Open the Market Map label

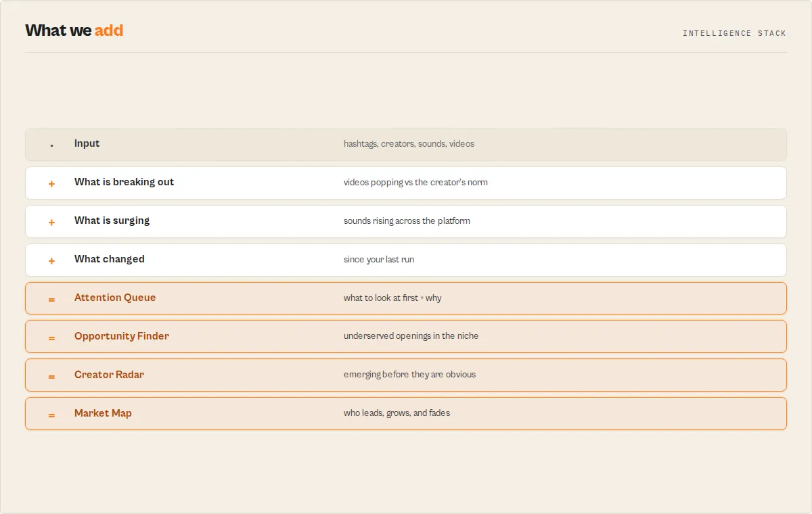[103, 413]
